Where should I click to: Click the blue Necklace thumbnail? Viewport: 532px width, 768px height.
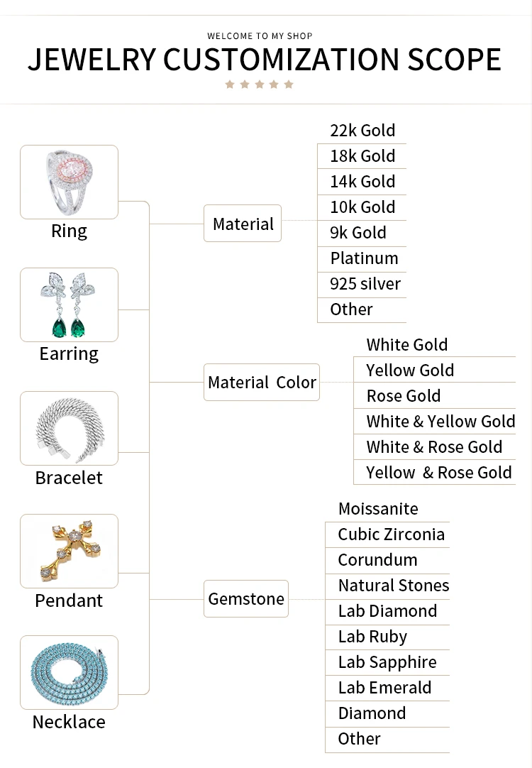tap(69, 672)
